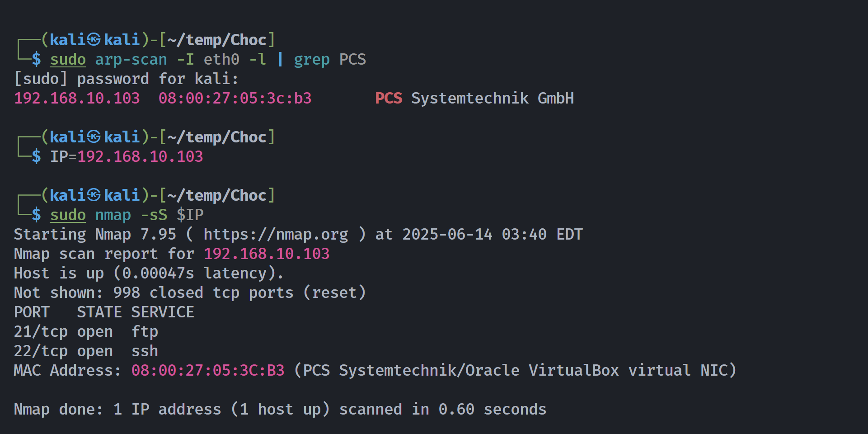Click the 22/tcp open ssh line

click(86, 351)
